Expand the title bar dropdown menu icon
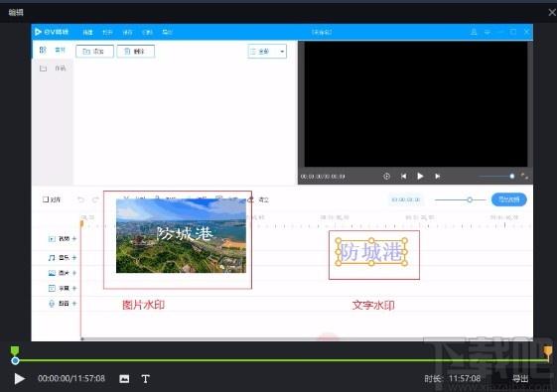557x392 pixels. click(x=487, y=32)
